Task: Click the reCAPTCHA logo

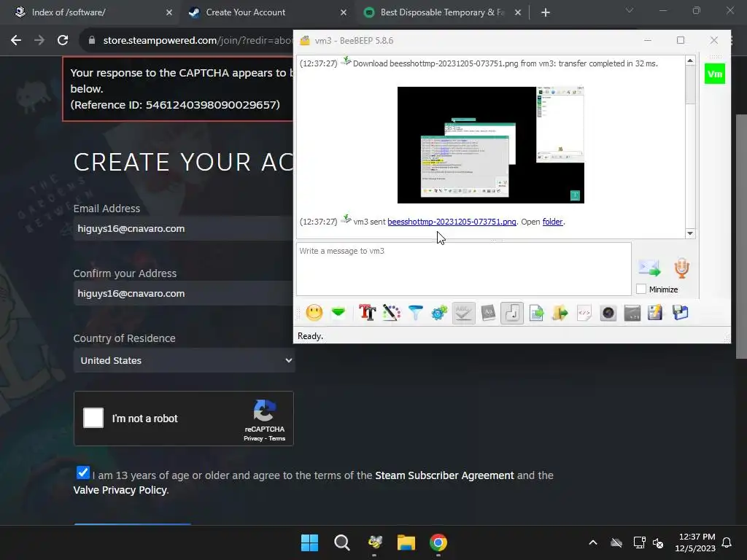Action: (264, 411)
